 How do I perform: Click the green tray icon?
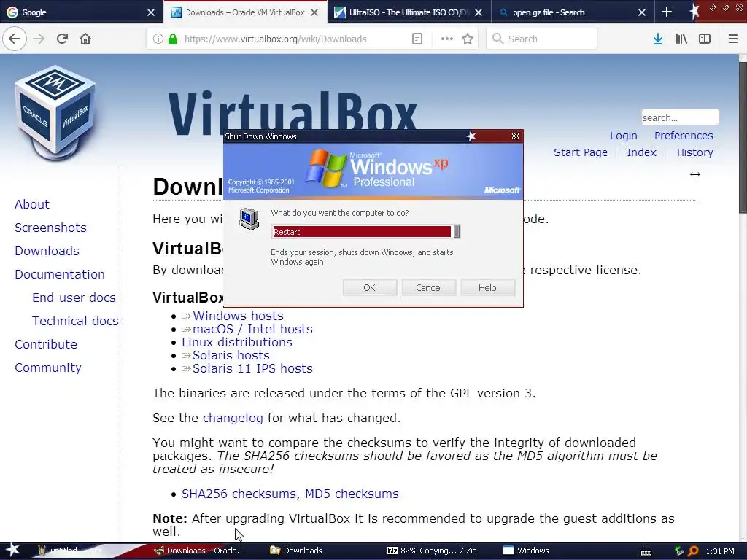(x=679, y=551)
